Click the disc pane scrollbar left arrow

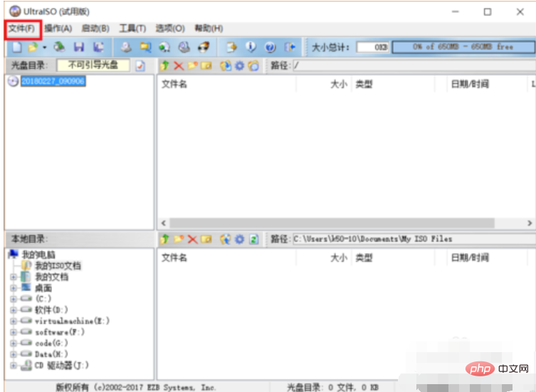(x=164, y=223)
